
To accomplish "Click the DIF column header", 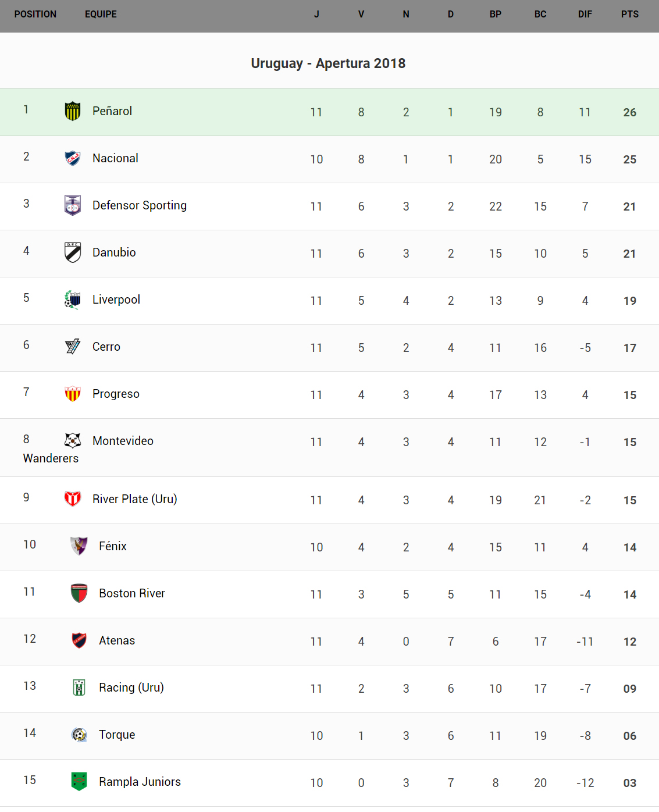I will pyautogui.click(x=585, y=15).
